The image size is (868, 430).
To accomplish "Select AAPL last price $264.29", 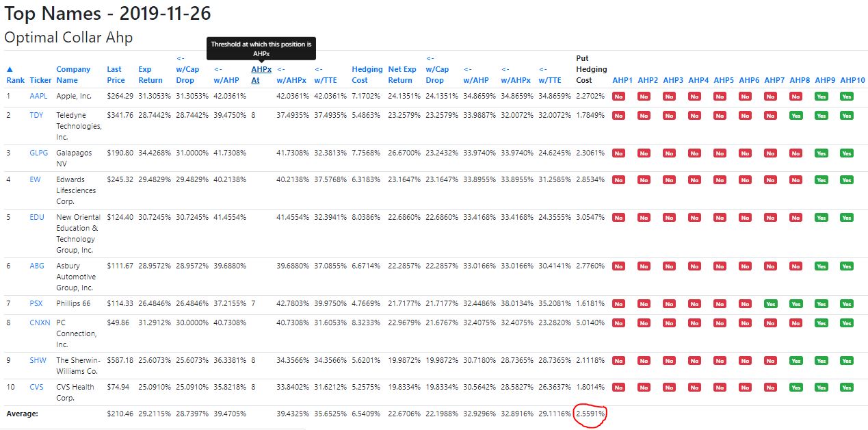I will pyautogui.click(x=120, y=96).
